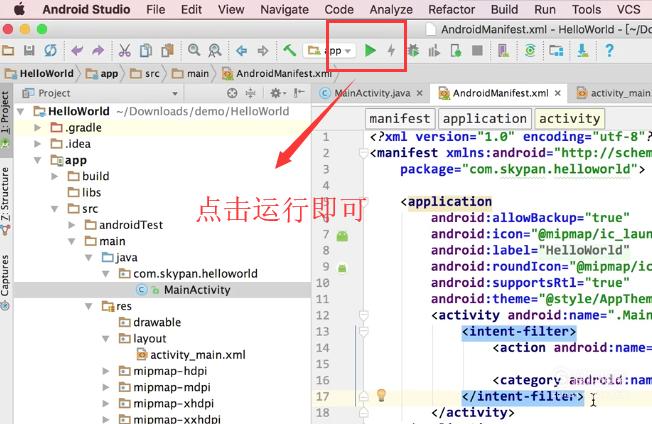Image resolution: width=652 pixels, height=424 pixels.
Task: Click the Open folder toolbar icon
Action: pos(8,51)
